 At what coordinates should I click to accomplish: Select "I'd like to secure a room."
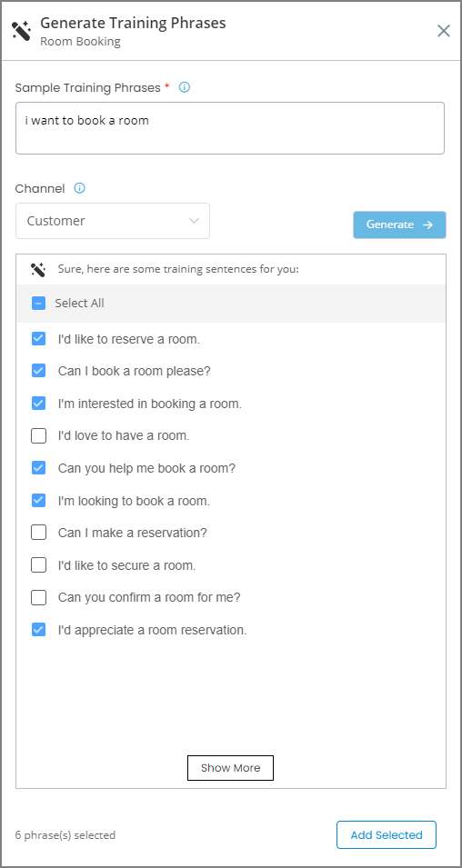38,565
